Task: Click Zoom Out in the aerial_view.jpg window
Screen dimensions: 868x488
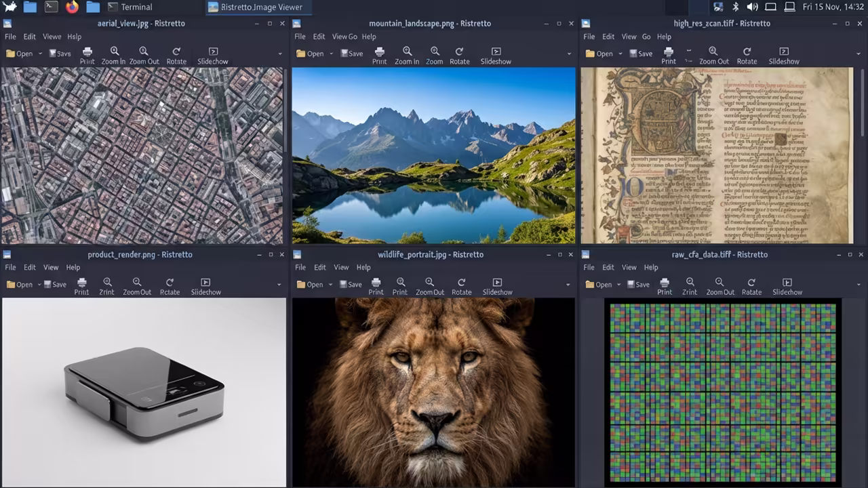Action: pyautogui.click(x=144, y=56)
